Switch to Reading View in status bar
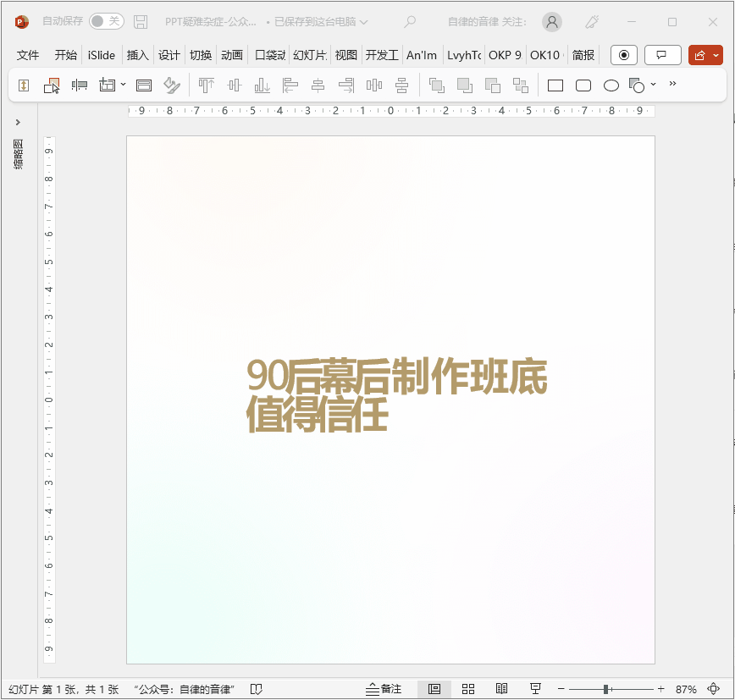This screenshot has width=735, height=700. click(x=501, y=689)
